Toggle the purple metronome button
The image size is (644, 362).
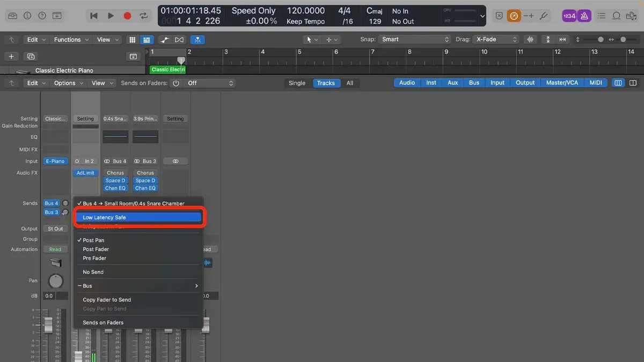click(584, 16)
